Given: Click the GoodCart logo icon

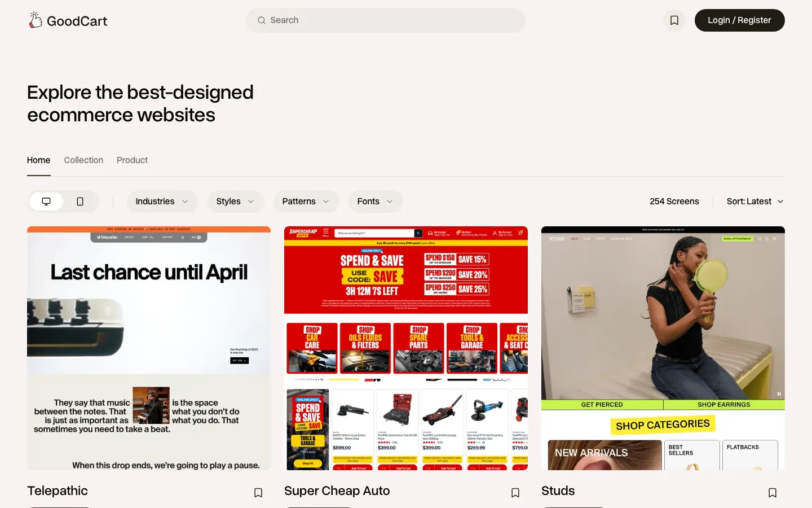Looking at the screenshot, I should point(36,20).
